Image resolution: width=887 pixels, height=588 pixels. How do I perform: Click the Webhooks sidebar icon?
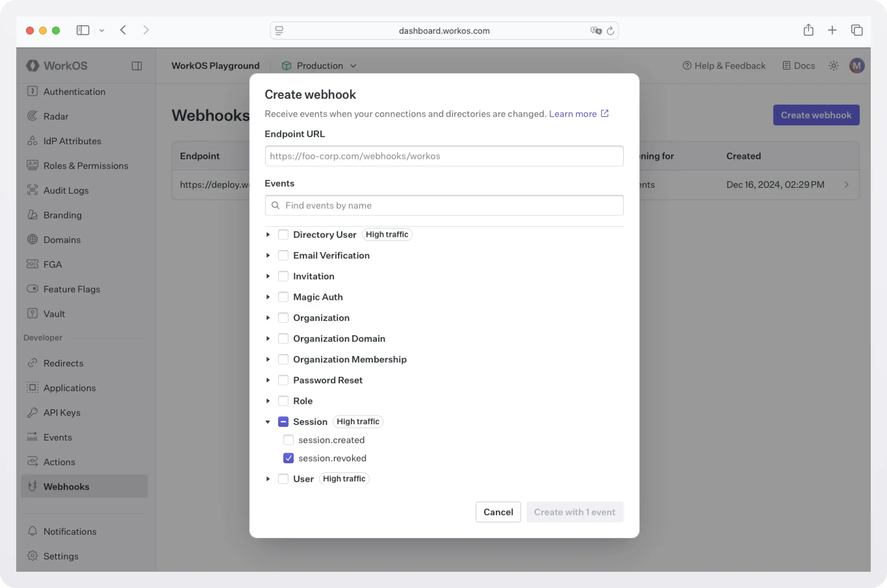(32, 486)
